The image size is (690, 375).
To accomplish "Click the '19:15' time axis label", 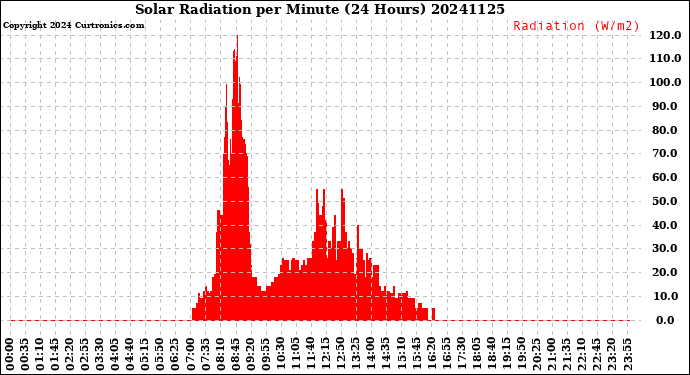I will tap(507, 355).
